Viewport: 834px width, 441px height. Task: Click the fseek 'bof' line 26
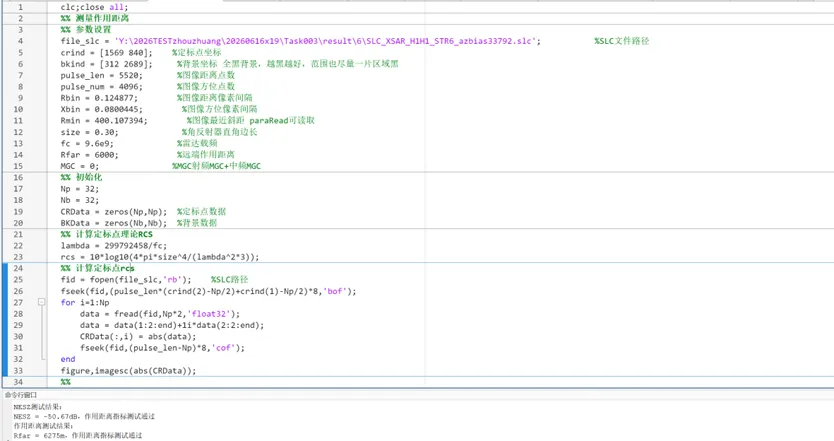click(x=208, y=291)
